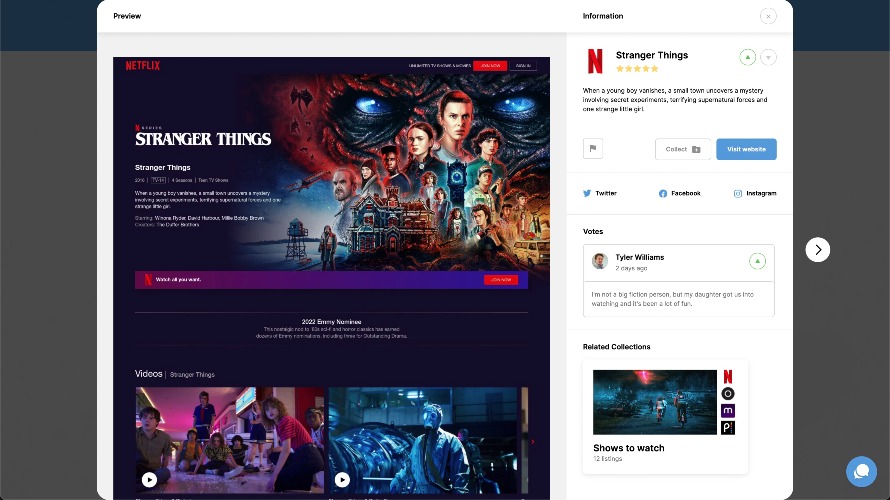Play the second Stranger Things video
The image size is (890, 500).
tap(342, 480)
